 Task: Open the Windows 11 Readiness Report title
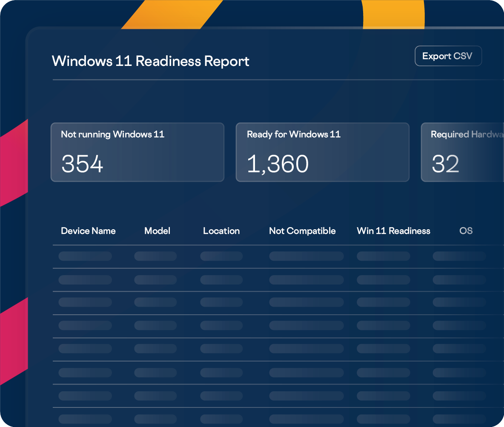pos(150,61)
